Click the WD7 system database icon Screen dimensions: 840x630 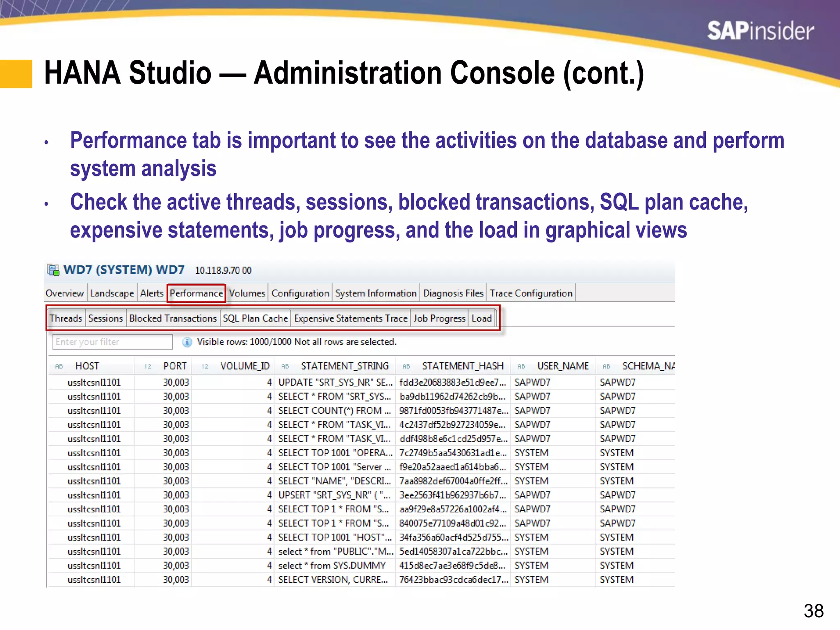pos(53,270)
